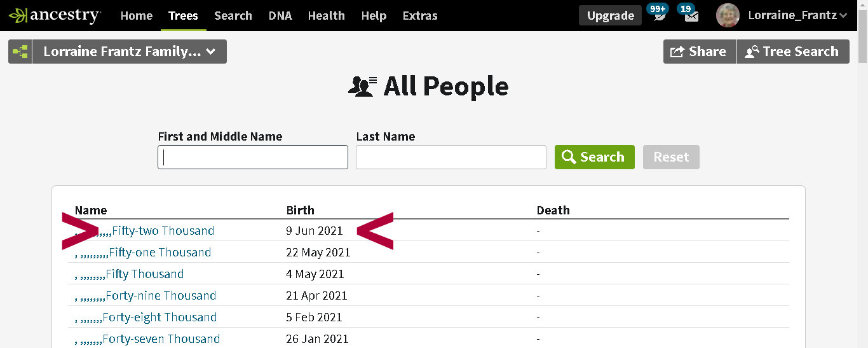Click the Lorraine_Frantz profile avatar
Screen dimensions: 868x348
point(728,15)
